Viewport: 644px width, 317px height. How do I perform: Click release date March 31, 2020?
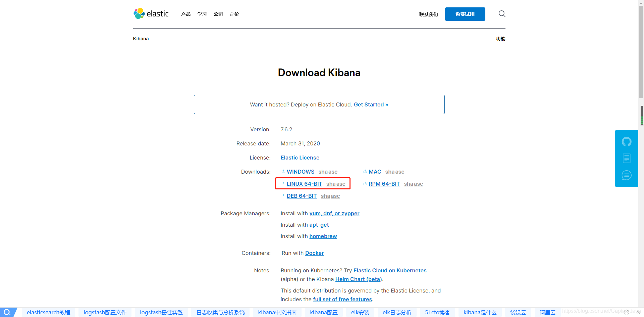click(x=300, y=143)
